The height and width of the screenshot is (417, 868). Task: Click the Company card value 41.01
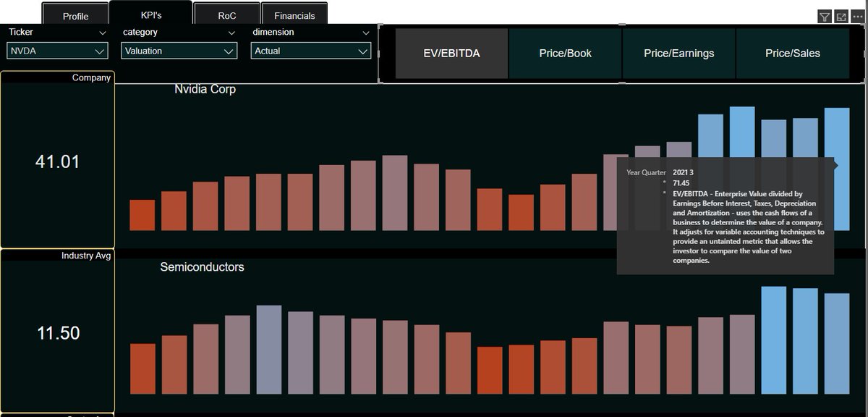pos(57,162)
